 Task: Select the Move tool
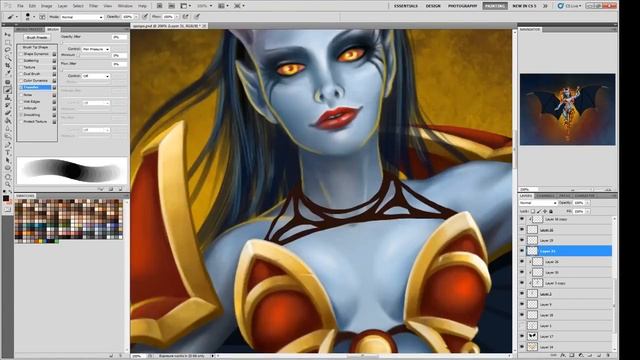7,35
